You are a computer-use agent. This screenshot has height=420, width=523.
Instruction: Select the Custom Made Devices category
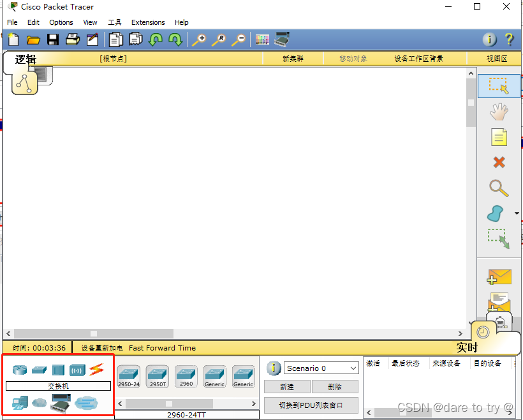(x=61, y=403)
